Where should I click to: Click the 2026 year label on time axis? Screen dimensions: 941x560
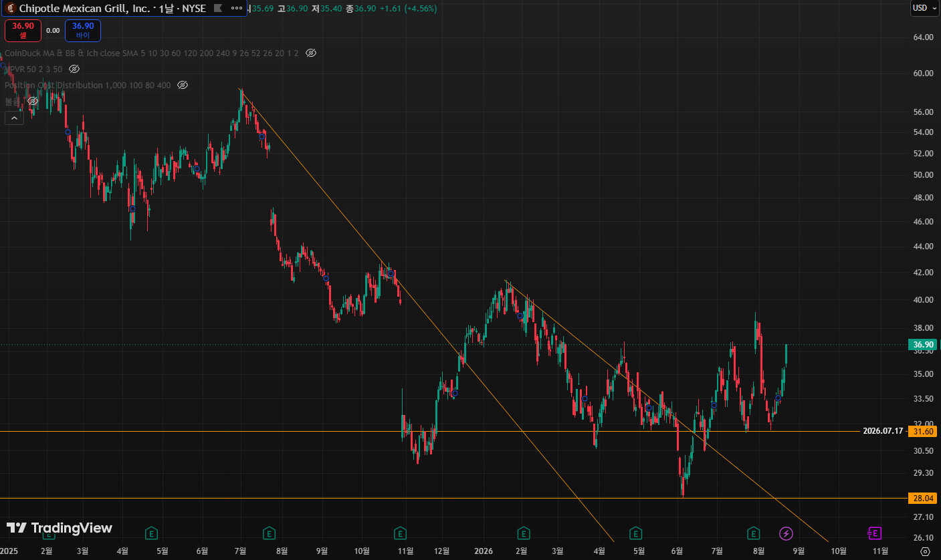[483, 551]
